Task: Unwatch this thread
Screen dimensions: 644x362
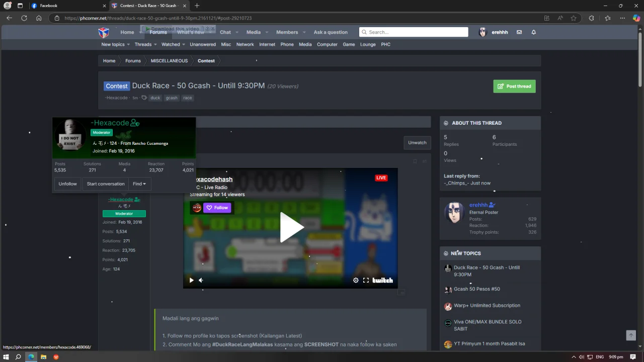Action: coord(417,143)
